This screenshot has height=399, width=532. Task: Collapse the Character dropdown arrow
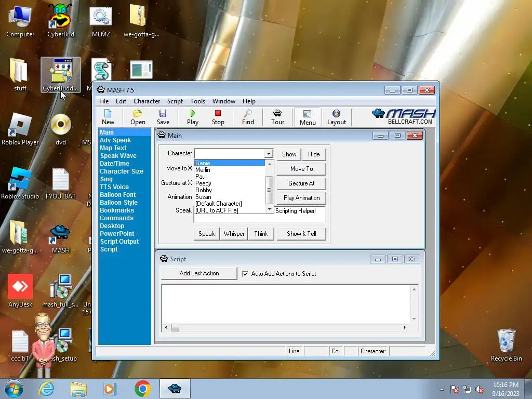tap(269, 154)
